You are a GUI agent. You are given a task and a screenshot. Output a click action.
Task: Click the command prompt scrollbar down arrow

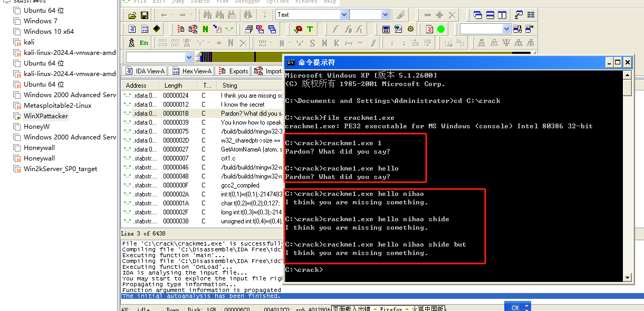(627, 277)
